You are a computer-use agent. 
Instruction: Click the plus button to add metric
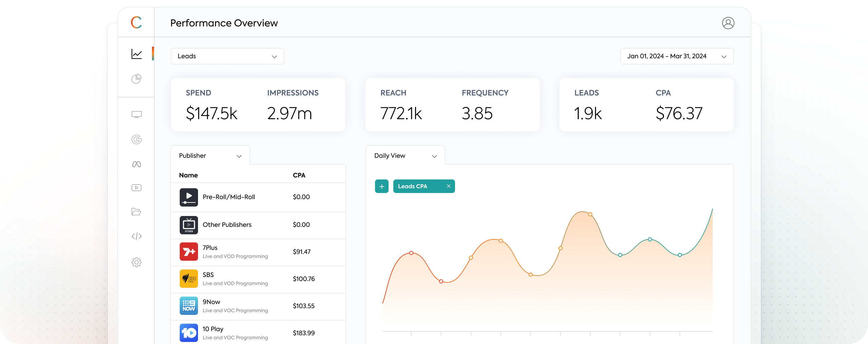click(x=381, y=186)
